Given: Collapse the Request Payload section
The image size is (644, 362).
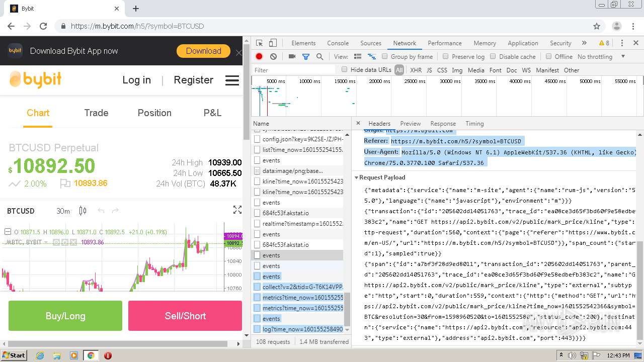Looking at the screenshot, I should coord(356,177).
